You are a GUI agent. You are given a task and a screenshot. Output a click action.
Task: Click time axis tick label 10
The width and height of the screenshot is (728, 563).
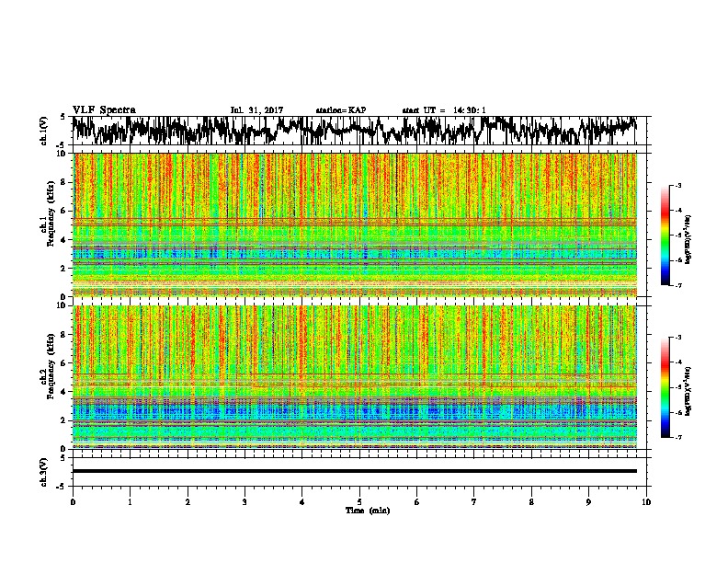click(x=646, y=502)
